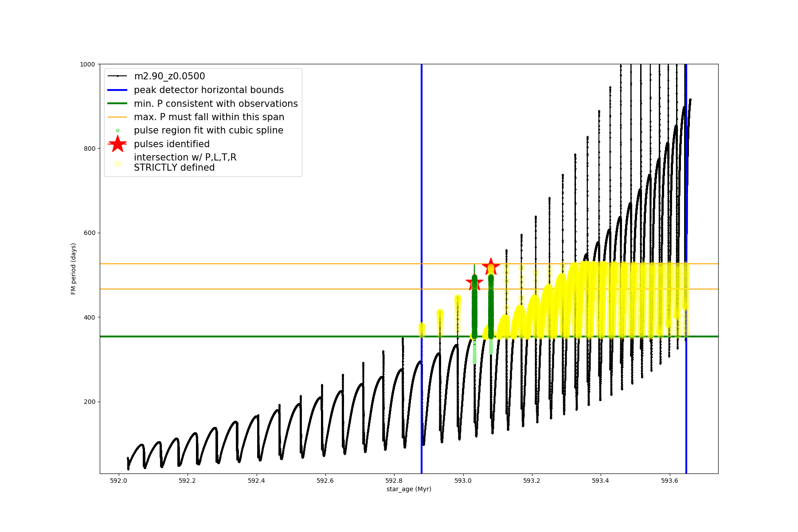Click the light green dot legend marker
Viewport: 798px width, 532px height.
117,130
